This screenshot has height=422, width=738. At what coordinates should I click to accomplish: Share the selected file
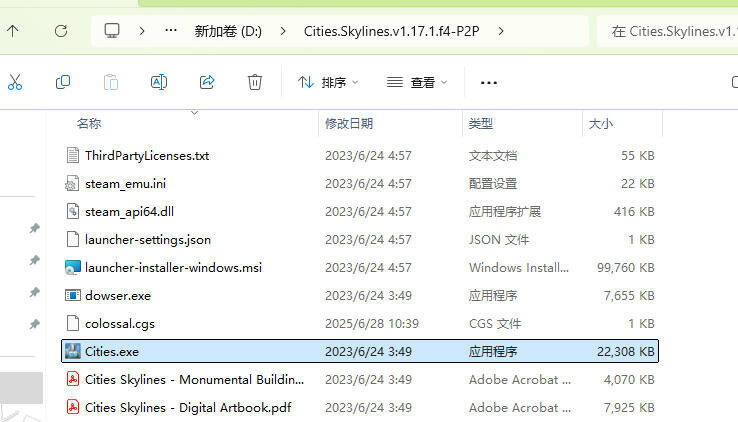[207, 82]
